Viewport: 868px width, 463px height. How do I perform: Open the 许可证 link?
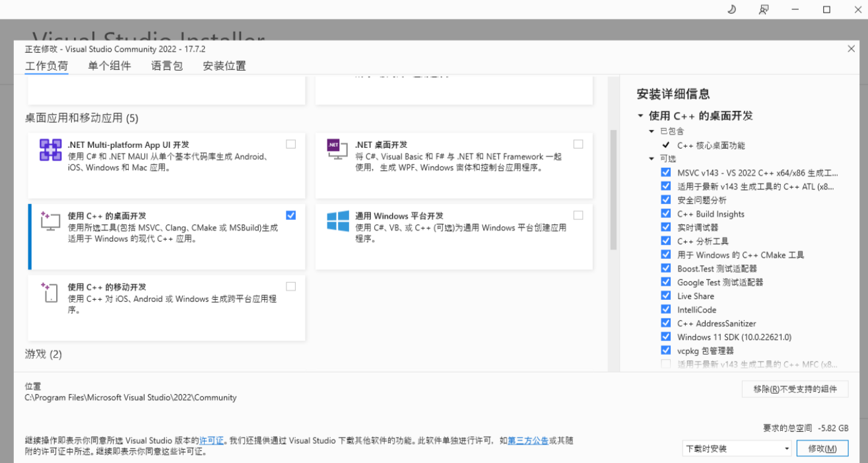pos(212,441)
